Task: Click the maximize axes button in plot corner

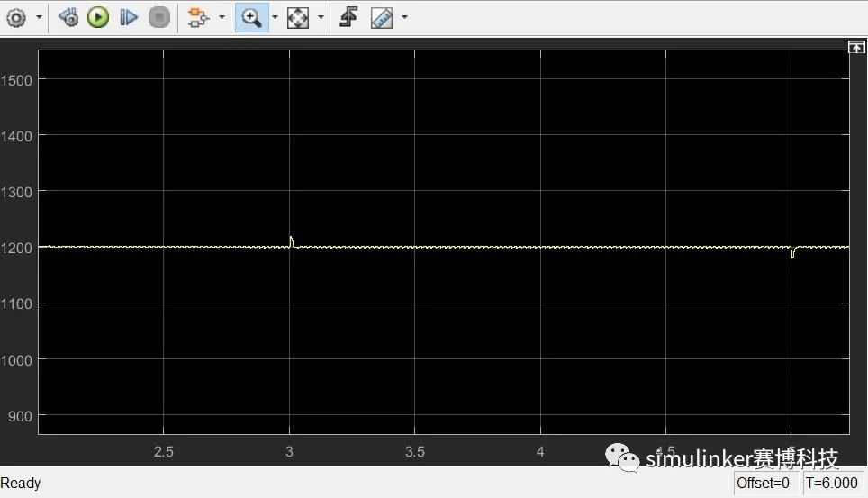Action: pos(856,47)
